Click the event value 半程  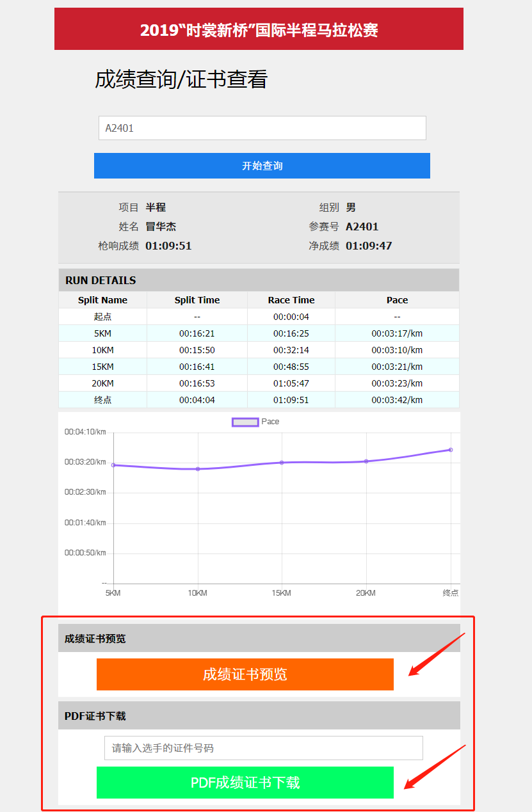[156, 207]
